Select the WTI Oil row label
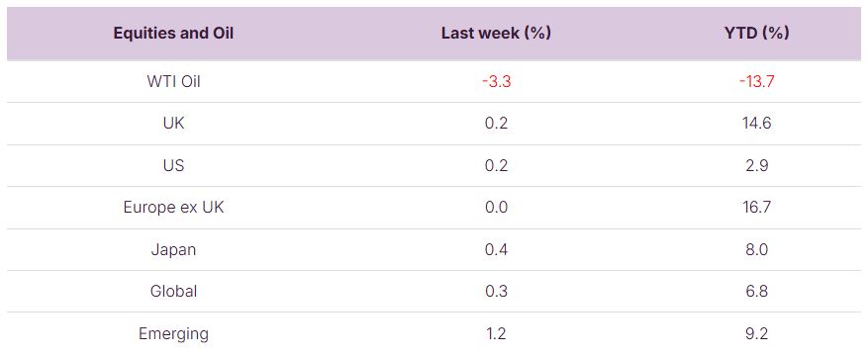The height and width of the screenshot is (356, 868). pyautogui.click(x=173, y=82)
